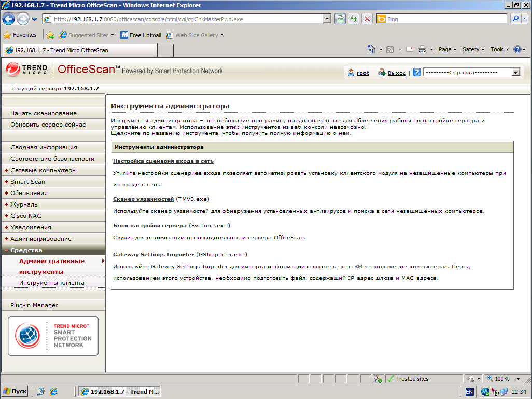Click Начать сканирование in sidebar

click(53, 113)
